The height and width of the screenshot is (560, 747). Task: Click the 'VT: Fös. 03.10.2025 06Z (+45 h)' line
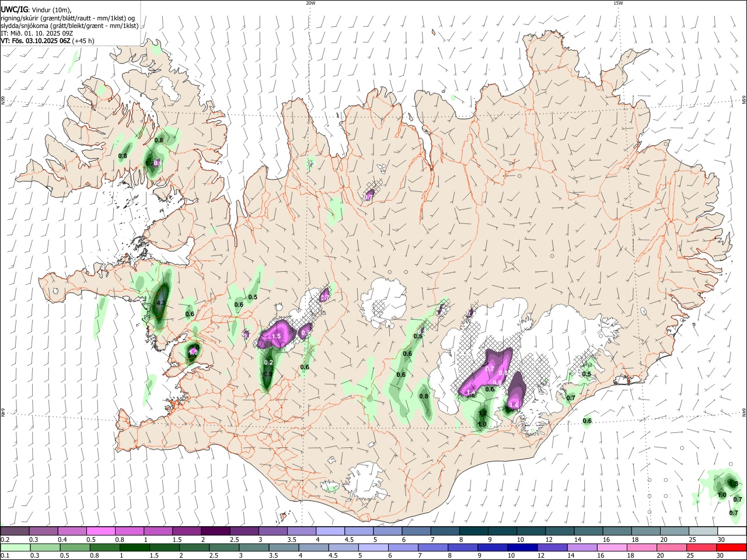pyautogui.click(x=48, y=41)
